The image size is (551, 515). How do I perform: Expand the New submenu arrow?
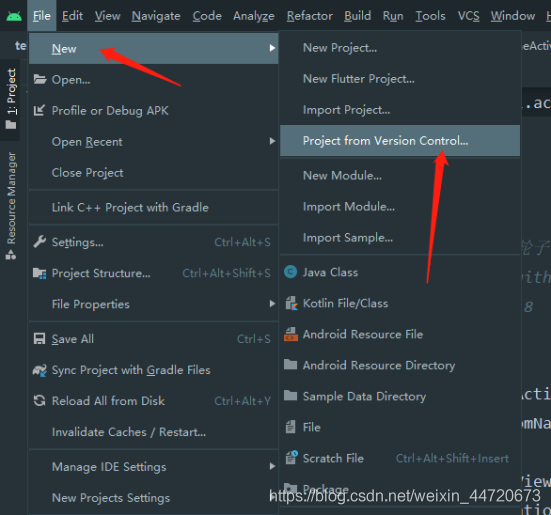pos(272,48)
